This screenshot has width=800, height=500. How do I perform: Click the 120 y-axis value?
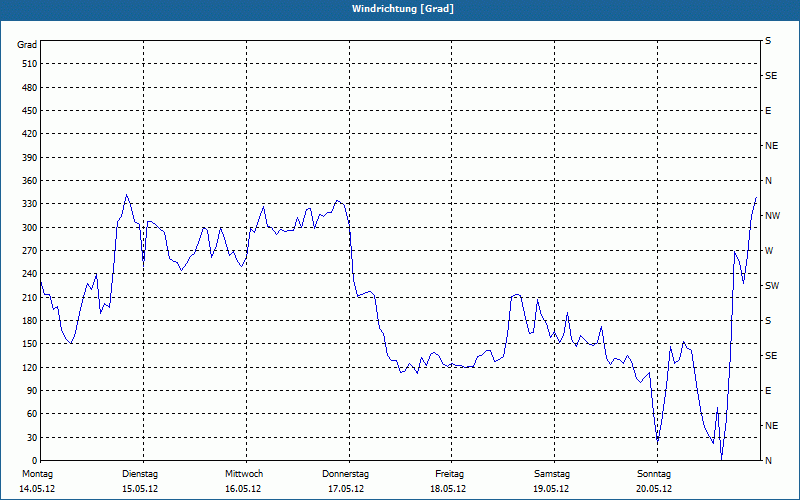pos(29,367)
